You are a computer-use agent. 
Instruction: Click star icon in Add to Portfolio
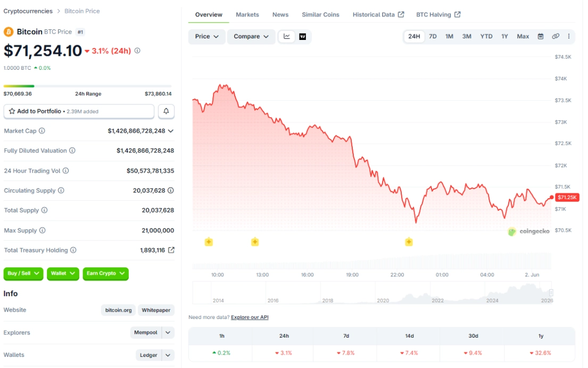12,111
